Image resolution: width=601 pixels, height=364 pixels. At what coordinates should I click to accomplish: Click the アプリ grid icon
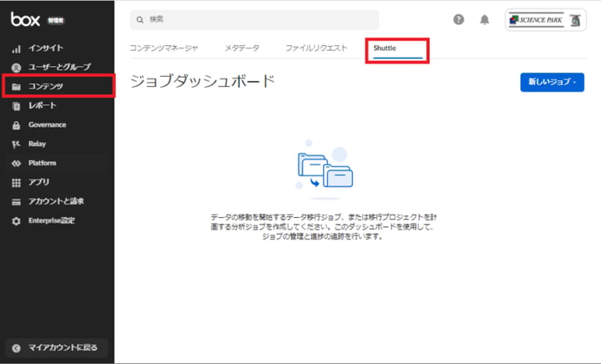pos(16,182)
